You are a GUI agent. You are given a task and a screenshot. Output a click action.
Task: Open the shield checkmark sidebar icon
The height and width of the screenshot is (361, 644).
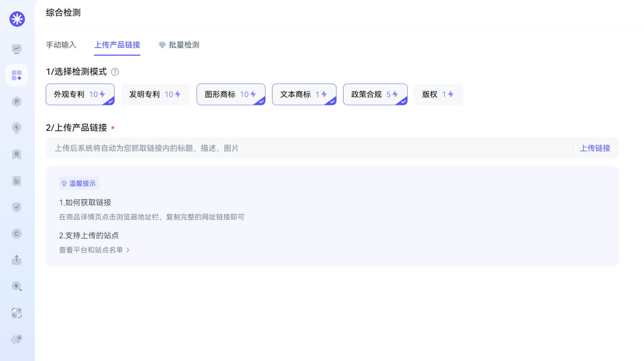[x=16, y=207]
